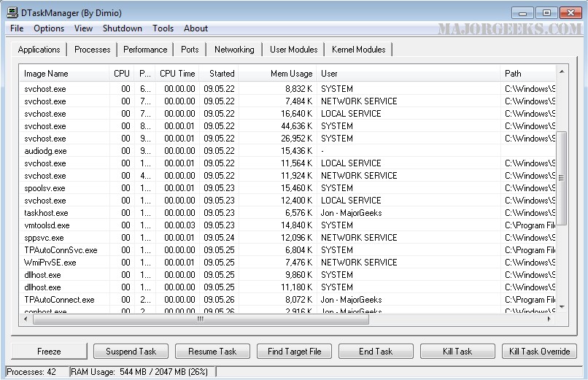Click the vertical scrollbar thumb
Screen dimensions: 588x380
pos(562,179)
